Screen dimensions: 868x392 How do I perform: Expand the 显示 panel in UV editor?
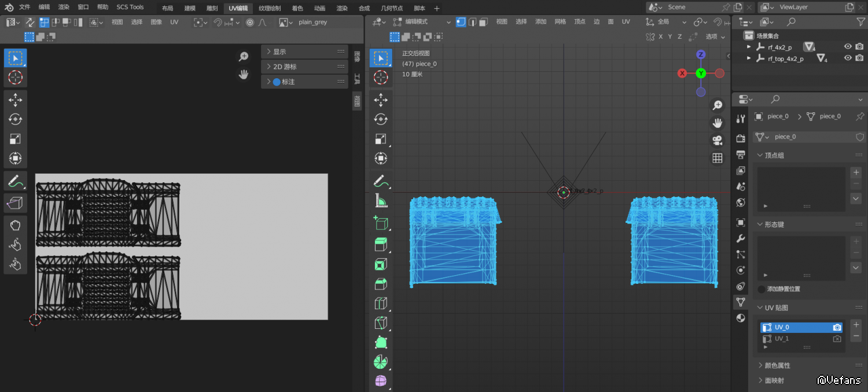coord(280,52)
